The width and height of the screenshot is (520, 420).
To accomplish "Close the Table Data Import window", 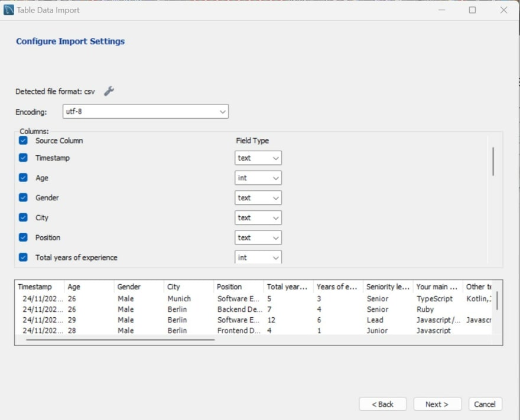I will (x=503, y=10).
